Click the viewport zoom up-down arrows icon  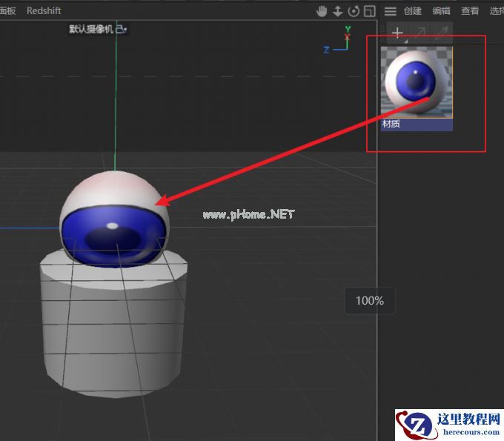[x=337, y=11]
